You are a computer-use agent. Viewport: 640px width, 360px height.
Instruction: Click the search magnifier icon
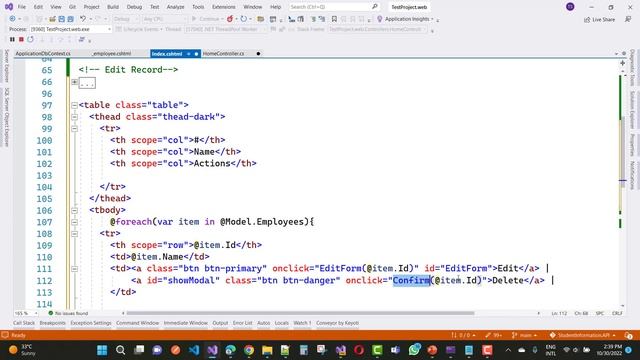375,7
